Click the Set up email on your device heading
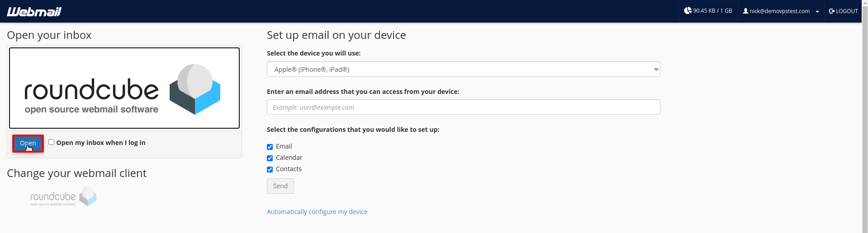The image size is (868, 233). coord(336,35)
